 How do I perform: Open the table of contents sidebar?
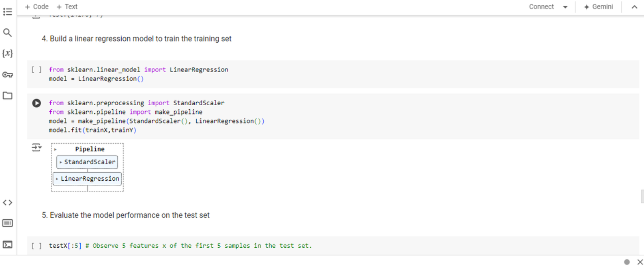pos(7,12)
